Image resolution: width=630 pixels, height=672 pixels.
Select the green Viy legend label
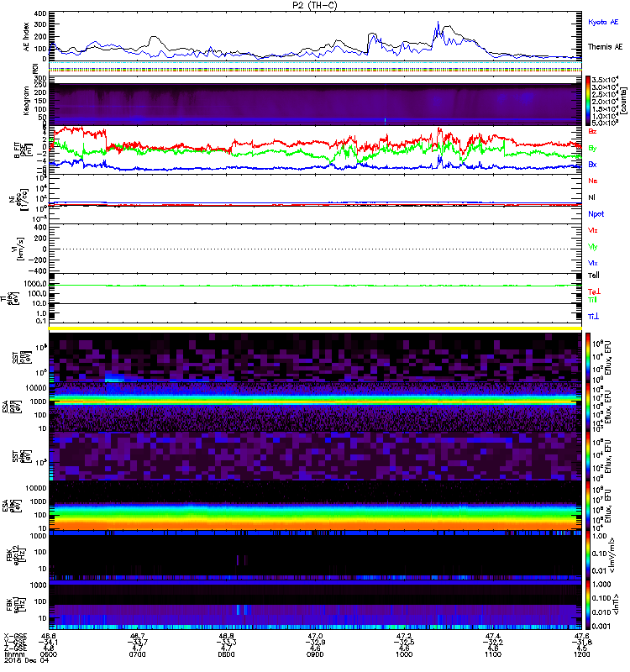593,247
